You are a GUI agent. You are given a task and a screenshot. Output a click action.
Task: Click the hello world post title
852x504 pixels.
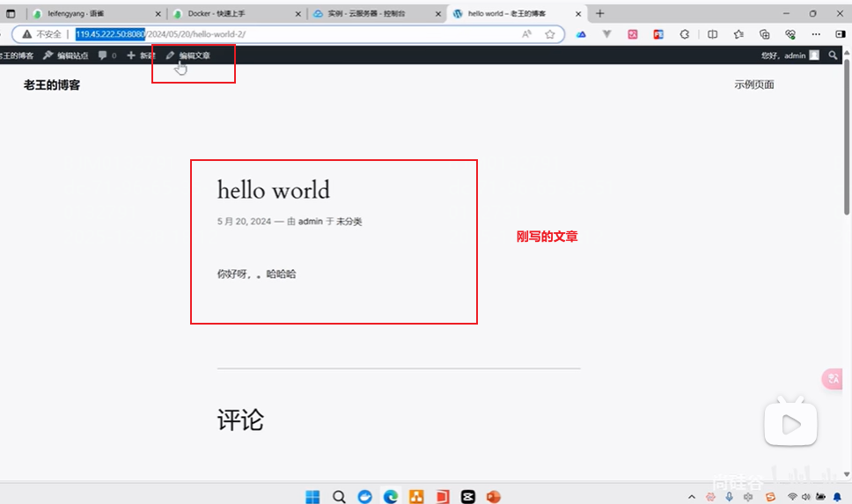coord(274,190)
